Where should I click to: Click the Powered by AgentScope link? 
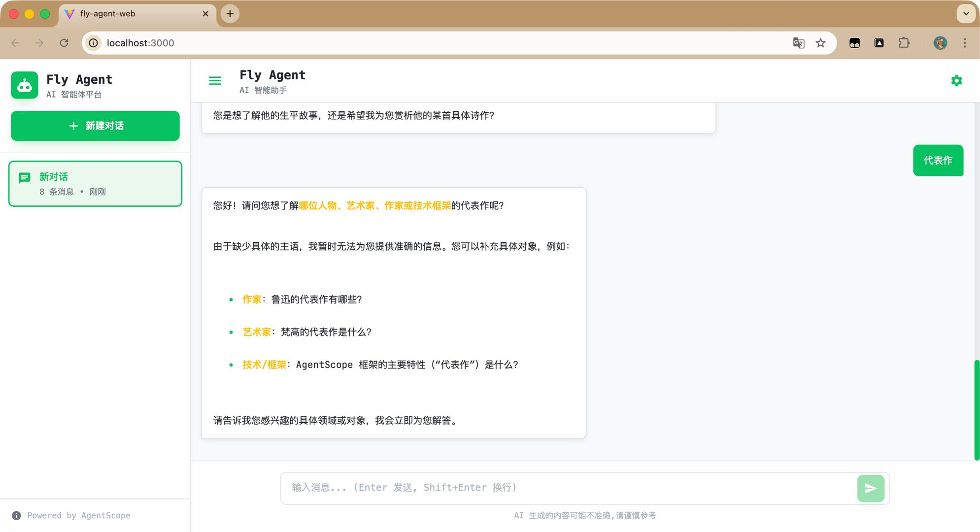pyautogui.click(x=79, y=515)
